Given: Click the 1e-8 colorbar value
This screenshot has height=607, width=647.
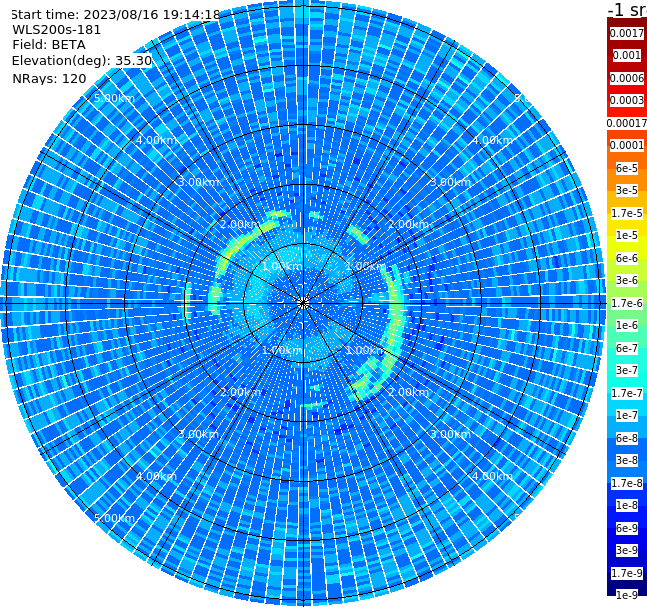Looking at the screenshot, I should pos(627,505).
